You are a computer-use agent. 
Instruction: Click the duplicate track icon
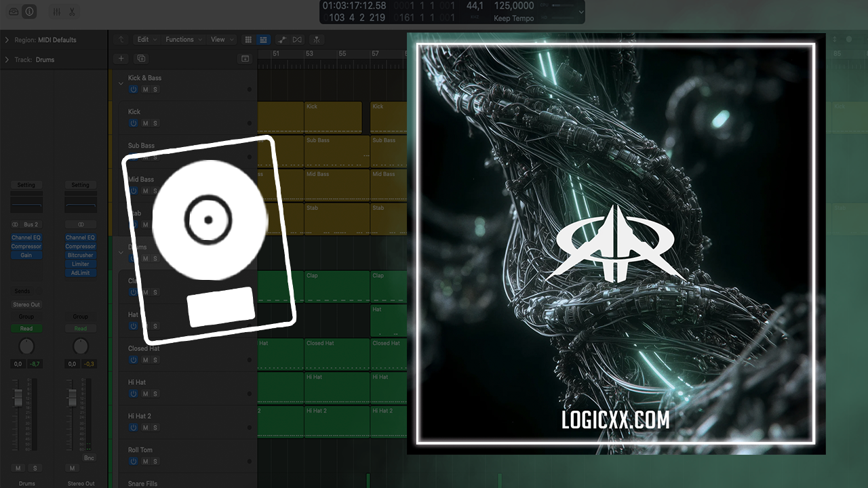141,59
